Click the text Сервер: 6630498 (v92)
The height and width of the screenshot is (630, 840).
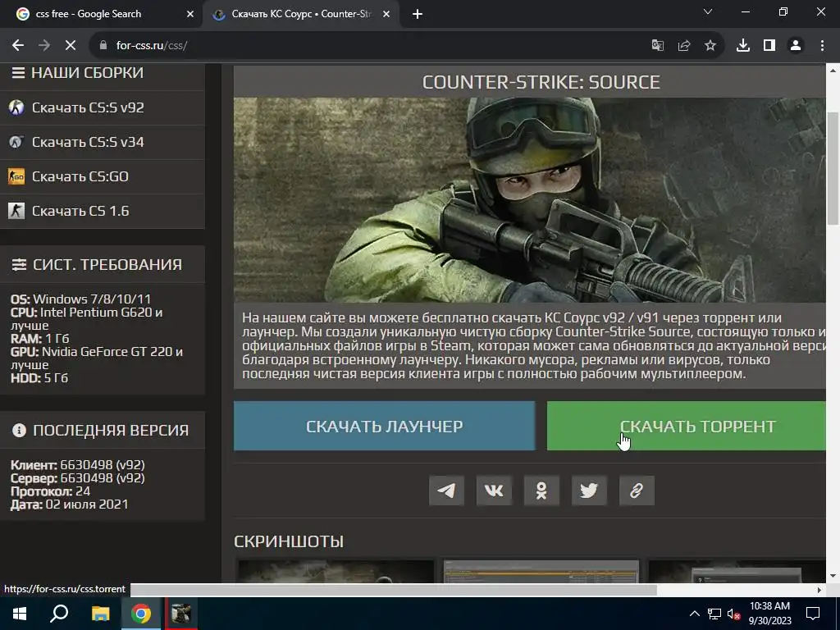[78, 478]
